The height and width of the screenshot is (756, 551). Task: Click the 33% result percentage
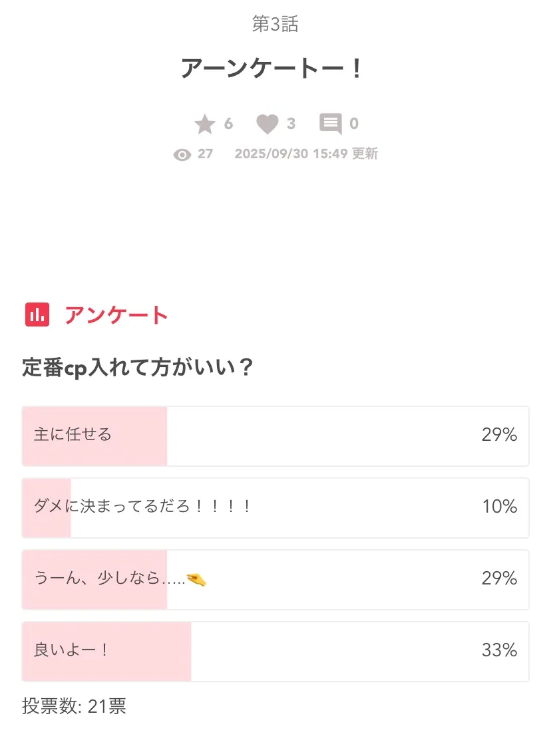pos(499,650)
